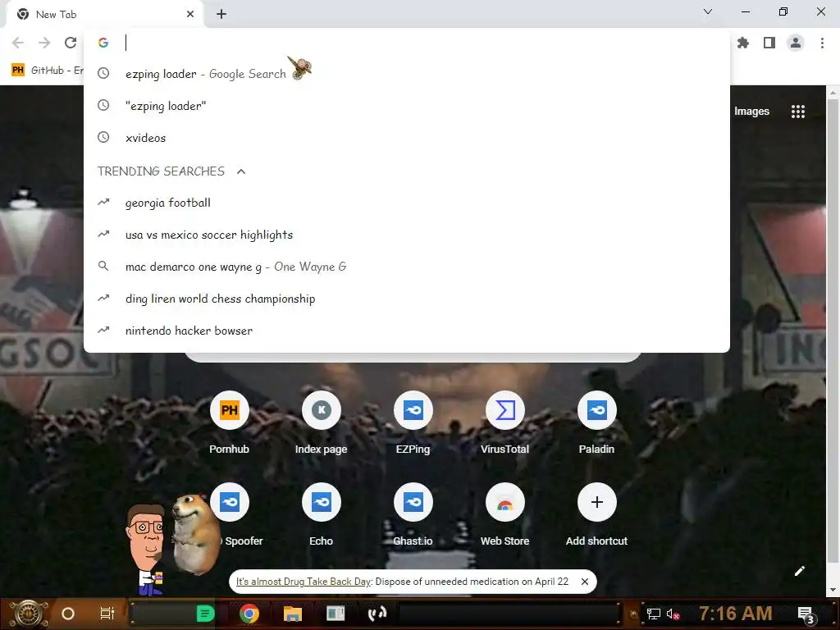Open the 7:16 AM clock
This screenshot has height=630, width=840.
tap(736, 614)
